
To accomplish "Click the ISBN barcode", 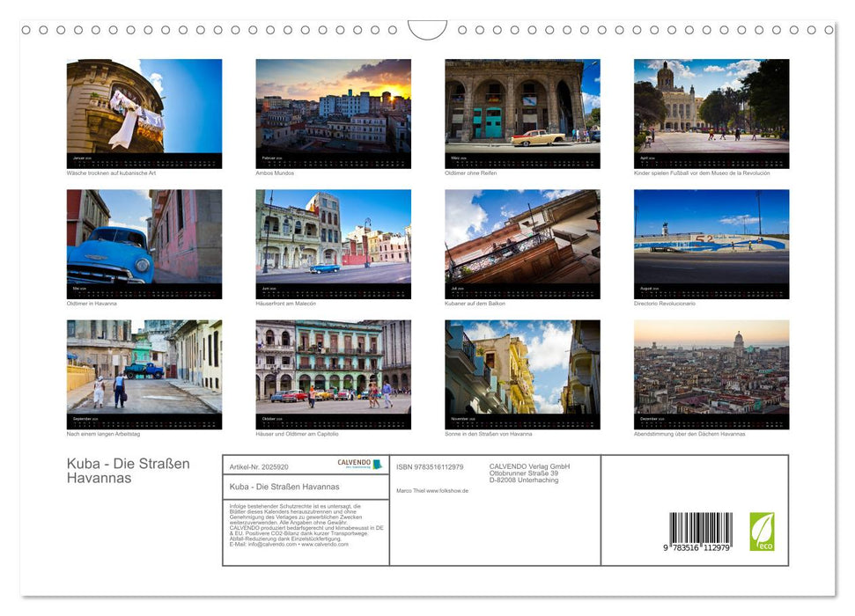I will click(x=698, y=526).
